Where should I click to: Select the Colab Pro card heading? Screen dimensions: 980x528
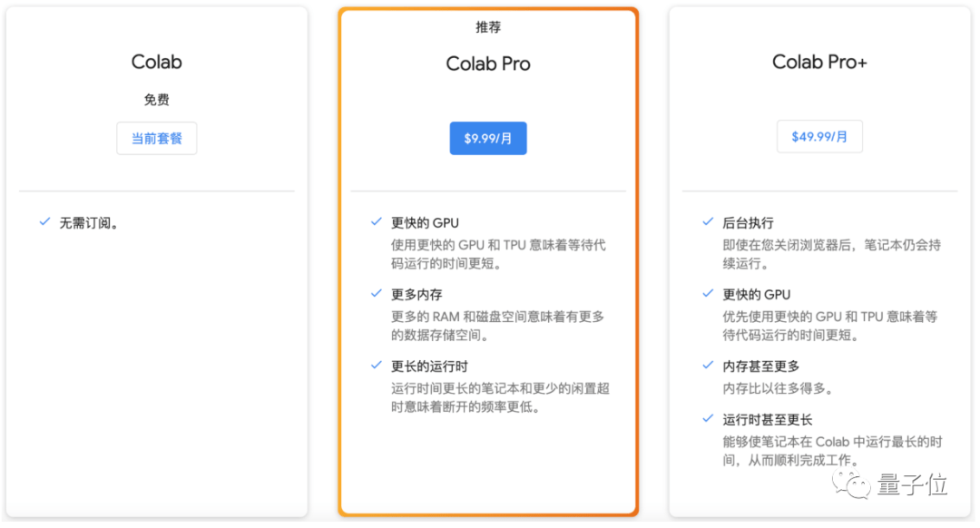pyautogui.click(x=488, y=64)
